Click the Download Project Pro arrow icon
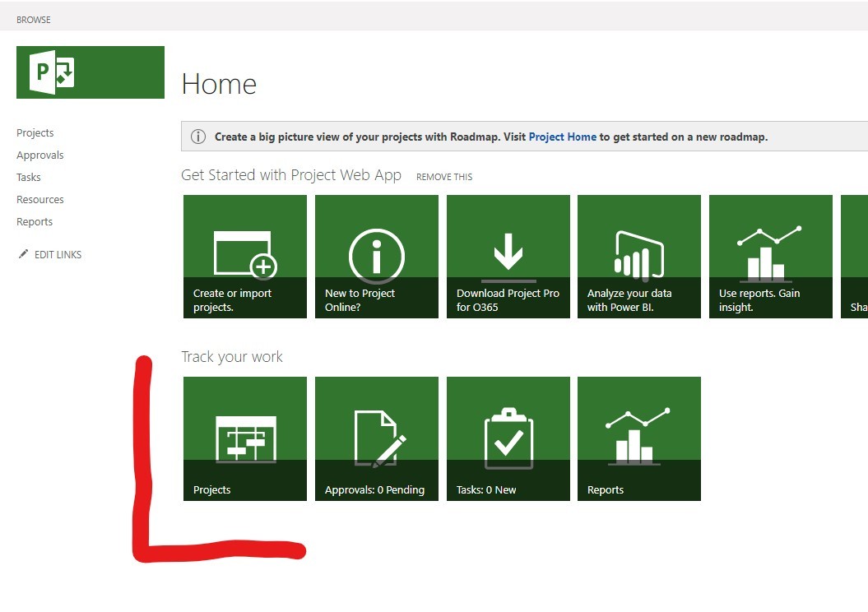868x612 pixels. tap(508, 257)
